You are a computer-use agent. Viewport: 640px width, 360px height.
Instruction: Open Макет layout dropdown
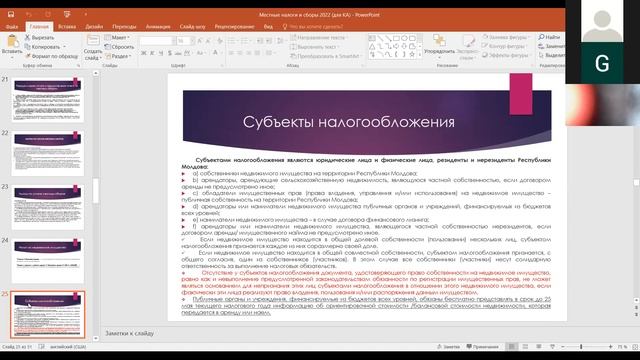tap(117, 38)
